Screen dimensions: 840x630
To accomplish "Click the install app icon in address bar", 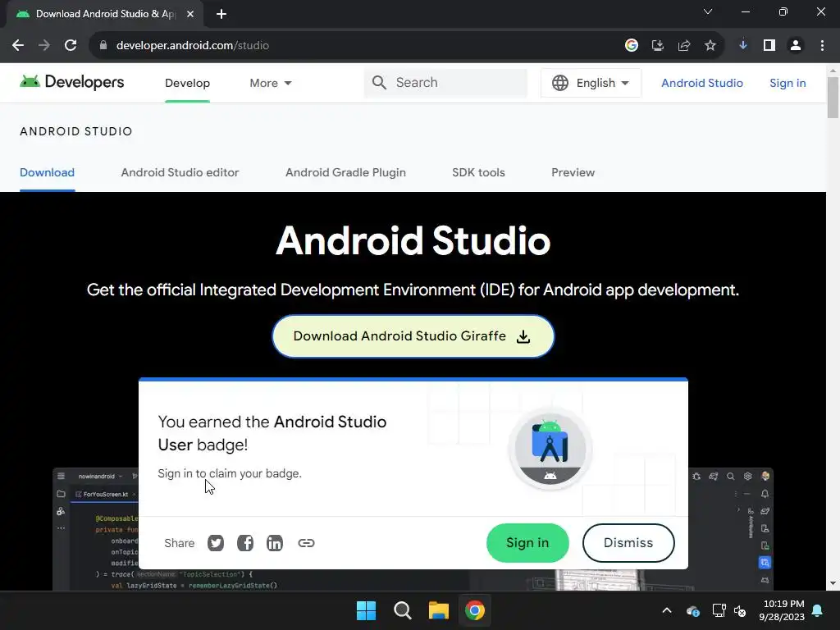I will click(x=658, y=46).
